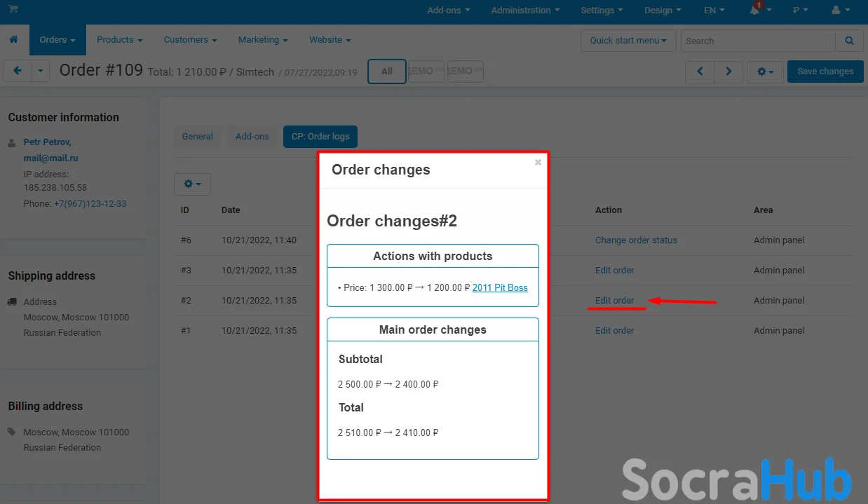Click Admin panel cell in row #6
Screen dimensions: 868x504
[x=779, y=240]
